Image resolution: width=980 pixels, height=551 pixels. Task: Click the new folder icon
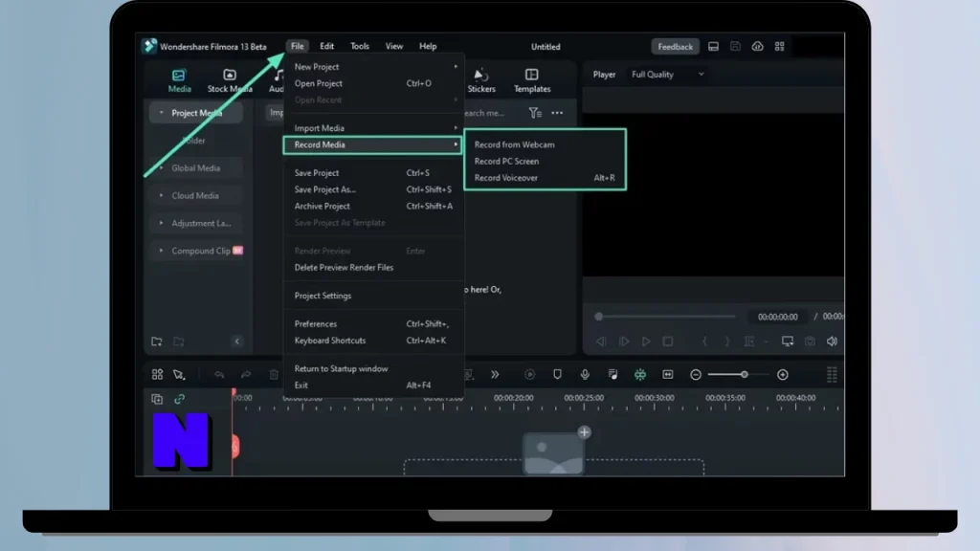157,342
